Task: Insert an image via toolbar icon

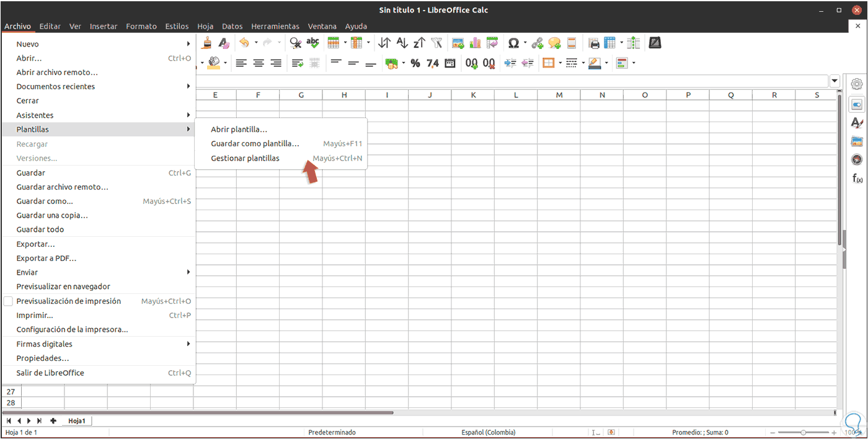Action: click(458, 43)
